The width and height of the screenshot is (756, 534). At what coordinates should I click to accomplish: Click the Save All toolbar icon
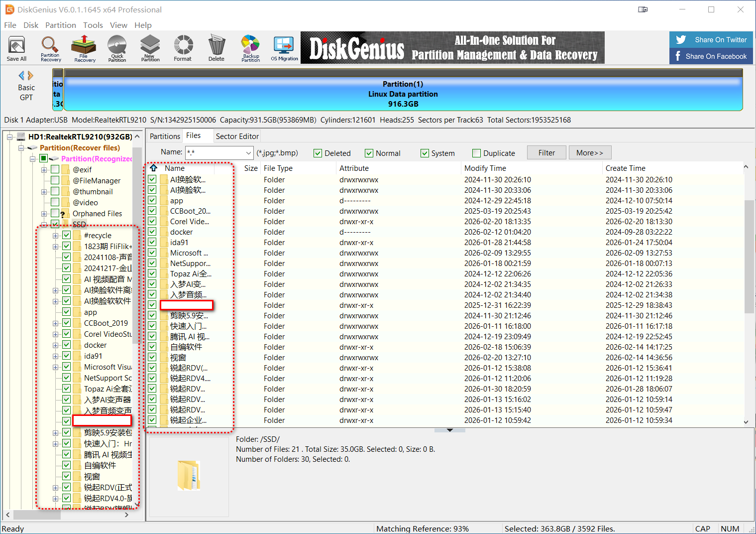pos(16,48)
